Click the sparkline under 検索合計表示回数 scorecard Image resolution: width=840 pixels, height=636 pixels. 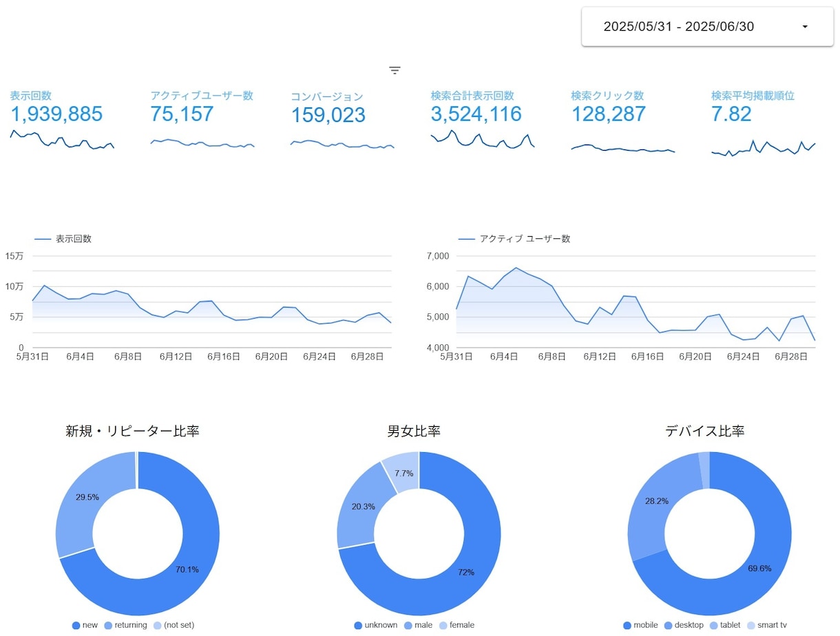[483, 140]
